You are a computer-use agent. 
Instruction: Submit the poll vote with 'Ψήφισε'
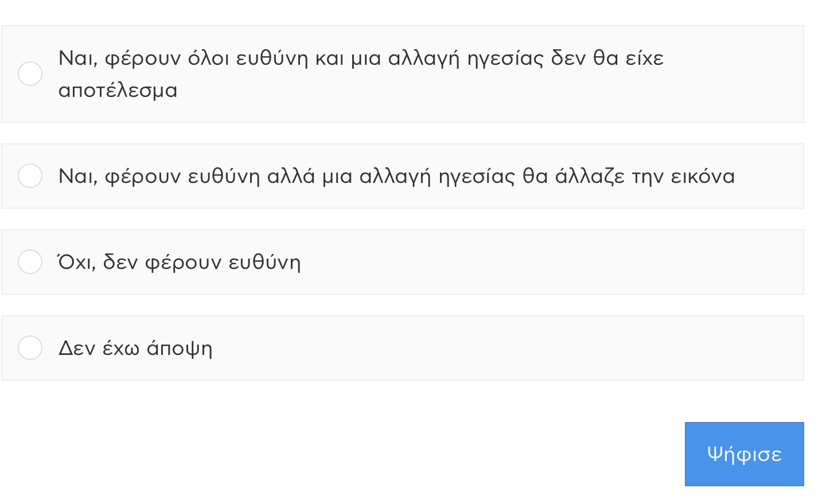click(x=744, y=454)
